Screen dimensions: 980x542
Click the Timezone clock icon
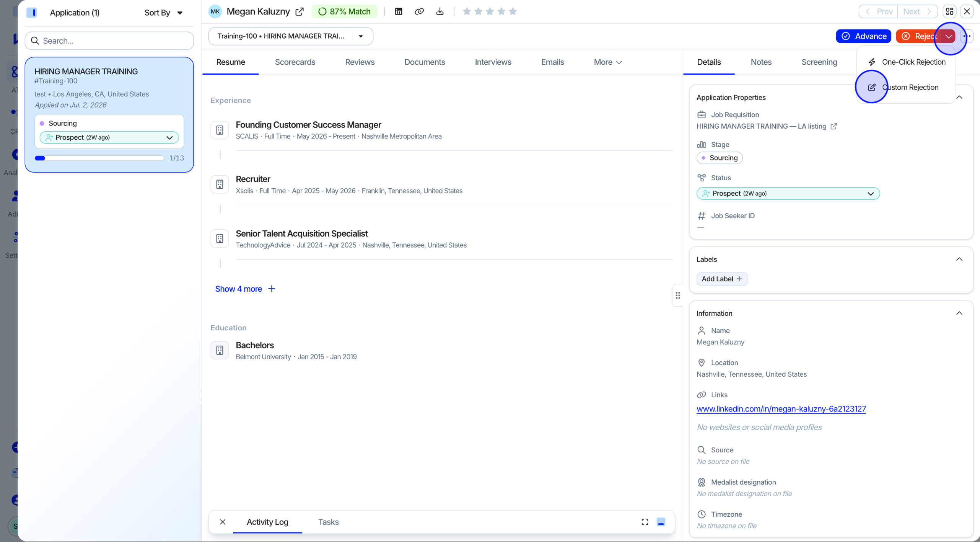pos(701,514)
